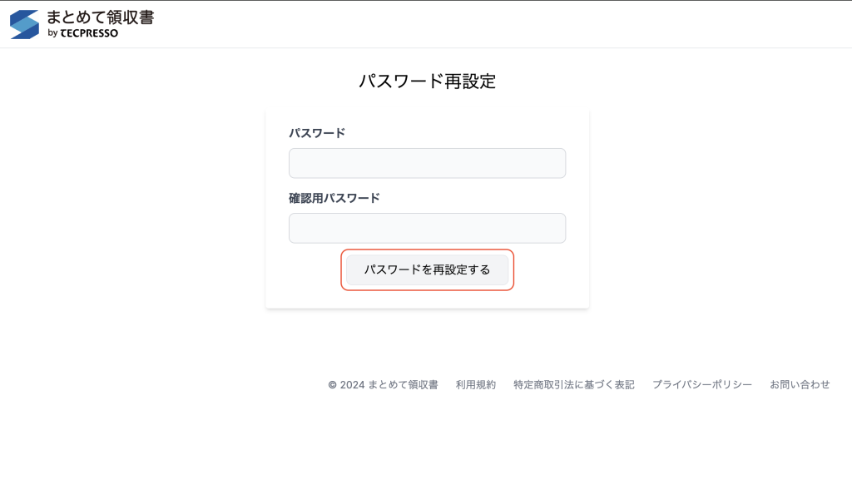Click the white form card's blank bottom margin
Viewport: 852px width, 504px height.
tap(427, 300)
